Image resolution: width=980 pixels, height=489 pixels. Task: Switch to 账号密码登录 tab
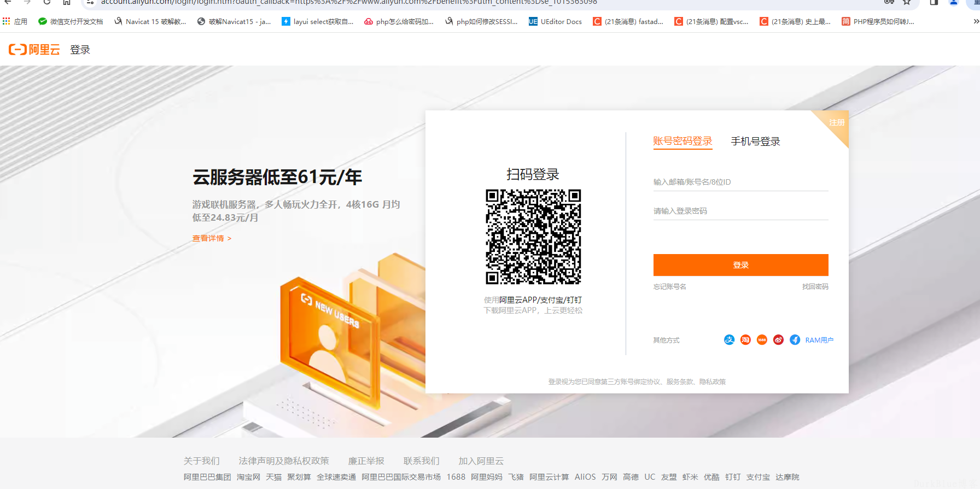click(682, 141)
